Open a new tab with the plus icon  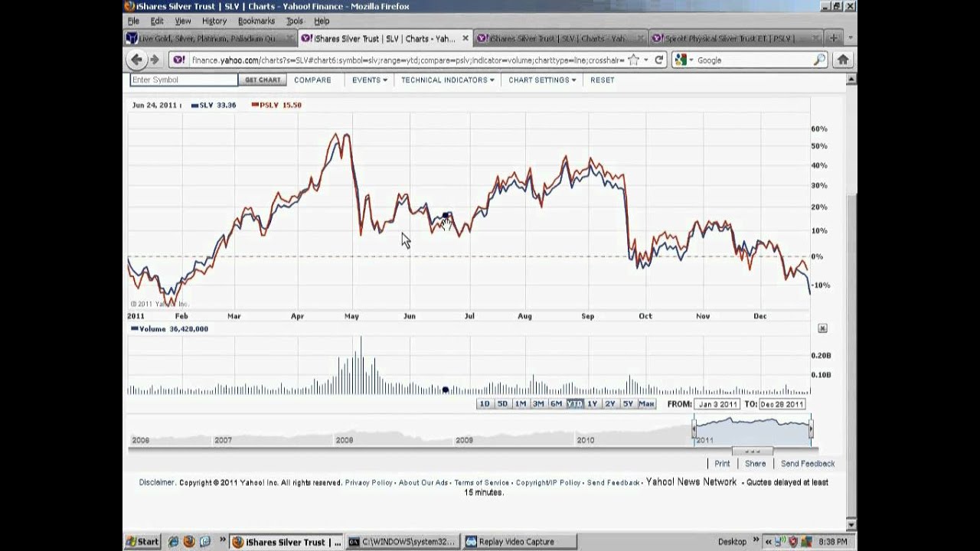click(833, 37)
